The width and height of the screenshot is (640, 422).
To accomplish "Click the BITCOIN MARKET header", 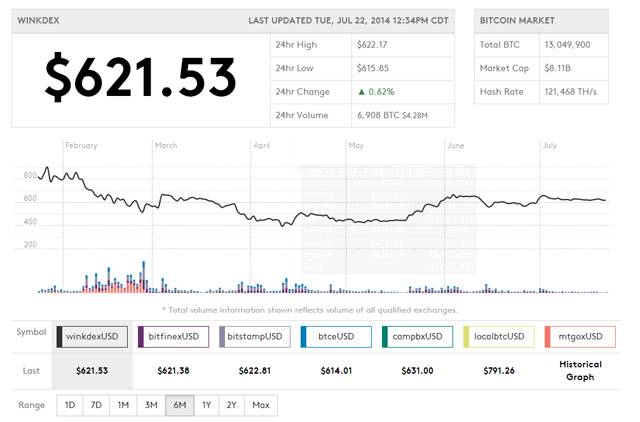I will click(517, 20).
